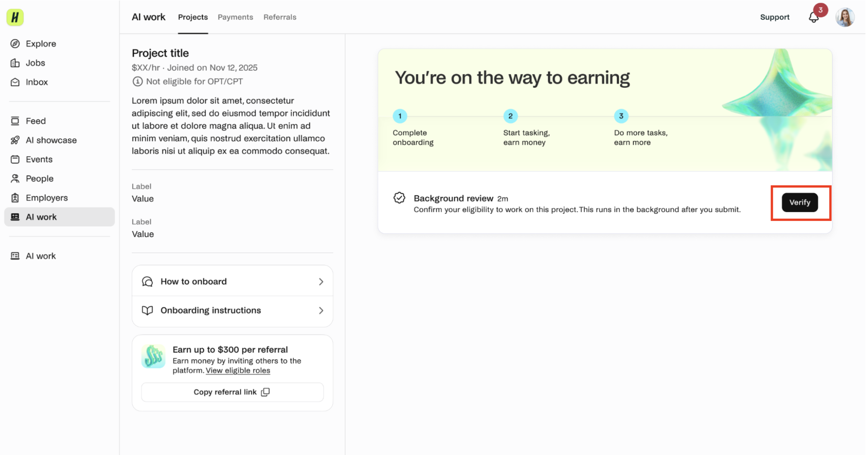Switch to the Referrals tab

(280, 17)
